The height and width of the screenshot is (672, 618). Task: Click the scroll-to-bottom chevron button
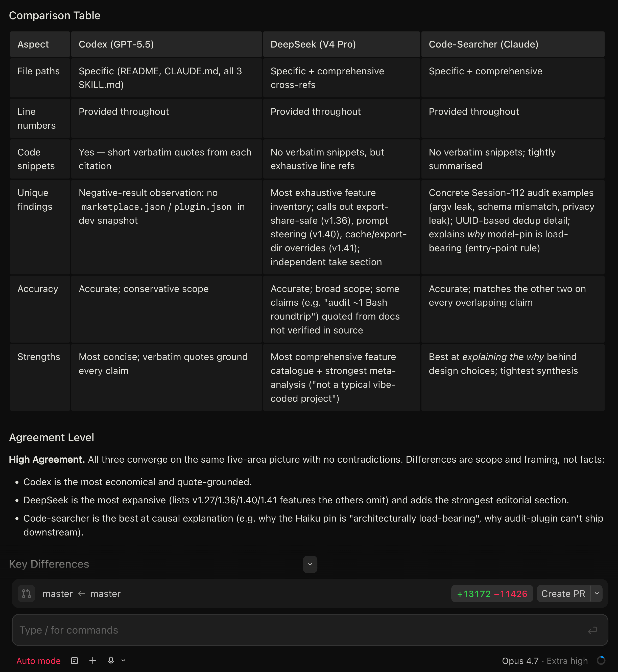(310, 564)
